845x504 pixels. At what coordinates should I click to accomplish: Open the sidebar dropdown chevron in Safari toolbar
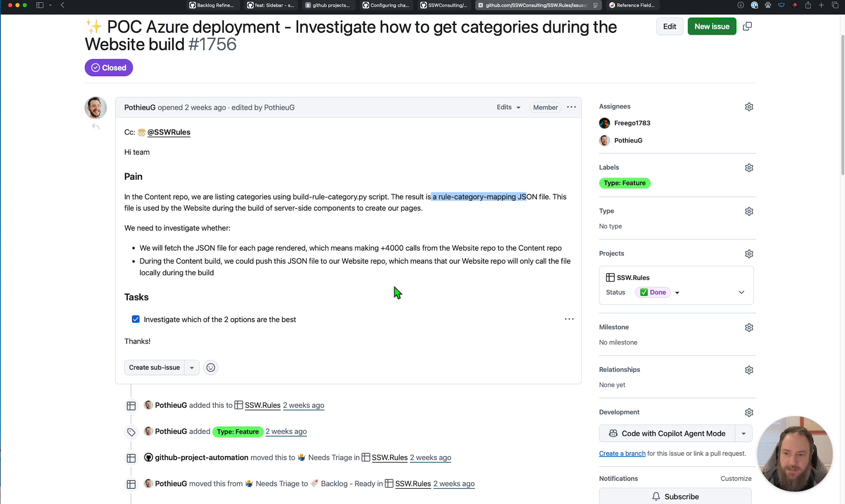(50, 5)
